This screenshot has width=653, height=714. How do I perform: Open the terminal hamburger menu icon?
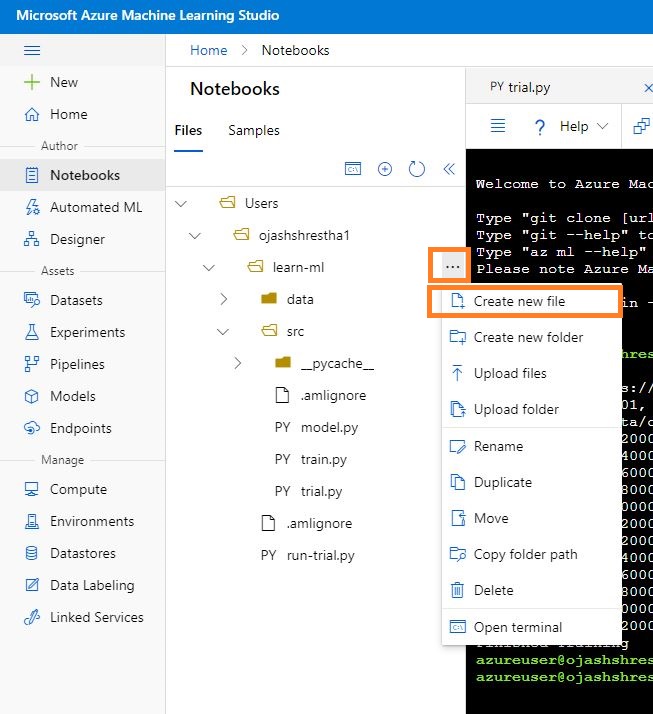click(x=498, y=126)
